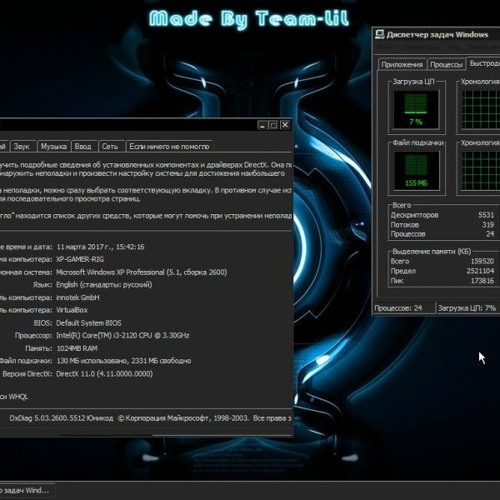Viewport: 500px width, 500px height.
Task: Click the computer name XP-GAMER-RIG
Action: (x=80, y=259)
